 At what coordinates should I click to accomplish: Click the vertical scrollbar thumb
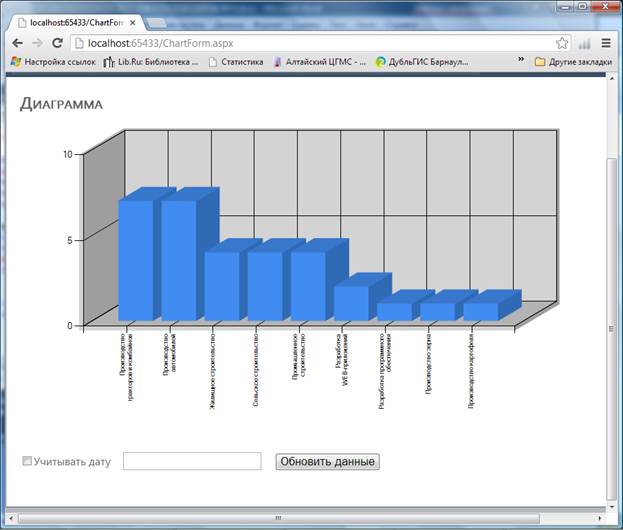[611, 329]
